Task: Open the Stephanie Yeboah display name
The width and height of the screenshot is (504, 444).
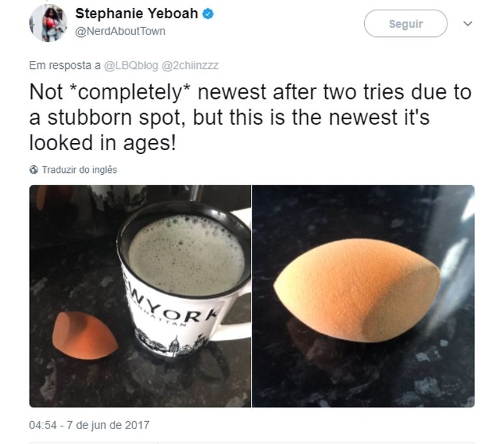Action: [137, 14]
